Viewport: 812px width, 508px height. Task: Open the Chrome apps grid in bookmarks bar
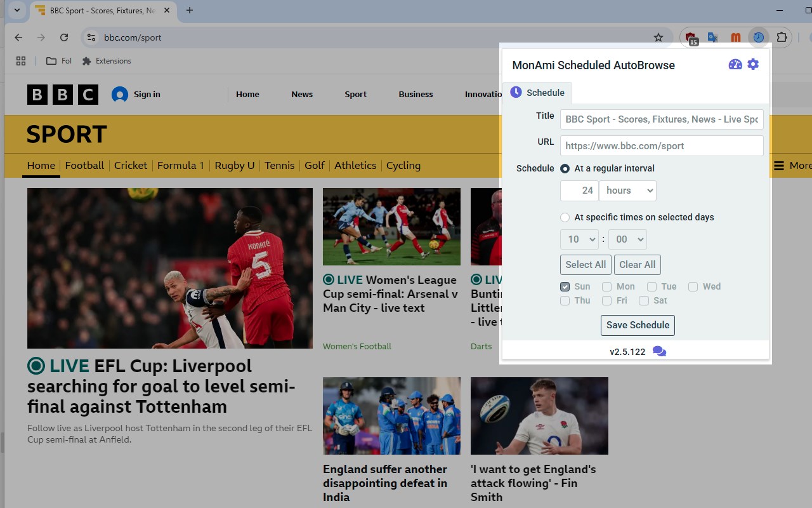tap(21, 61)
